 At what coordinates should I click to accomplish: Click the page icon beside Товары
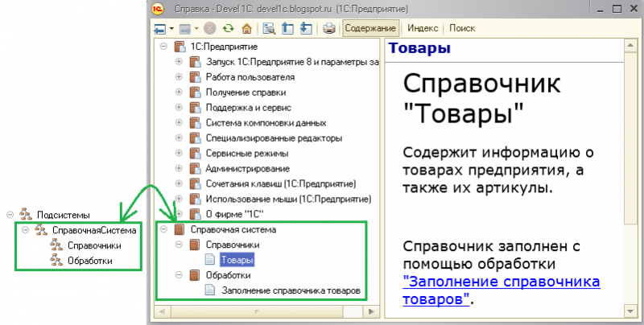(x=210, y=259)
